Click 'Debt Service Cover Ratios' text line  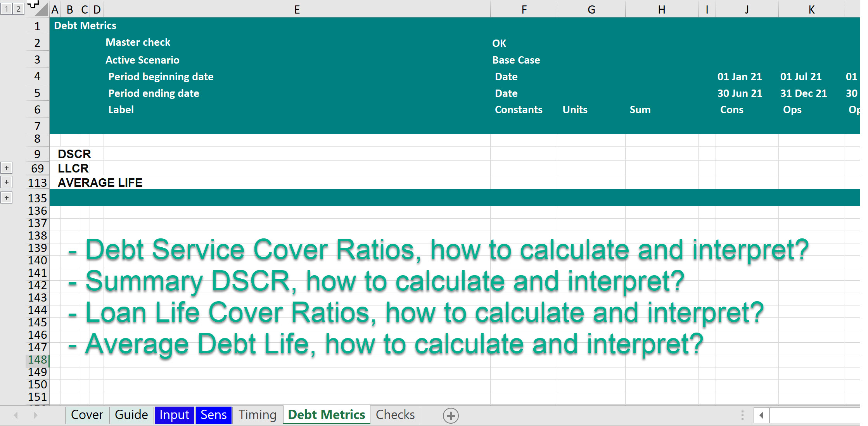tap(438, 250)
